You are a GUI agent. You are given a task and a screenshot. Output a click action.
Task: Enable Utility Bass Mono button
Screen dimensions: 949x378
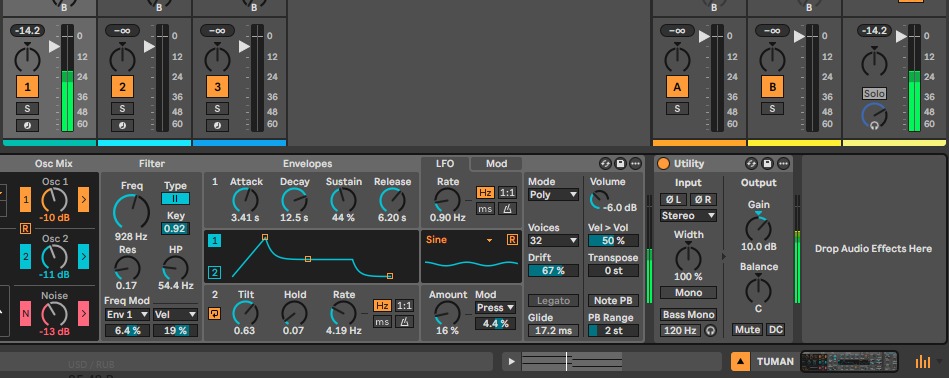(688, 314)
